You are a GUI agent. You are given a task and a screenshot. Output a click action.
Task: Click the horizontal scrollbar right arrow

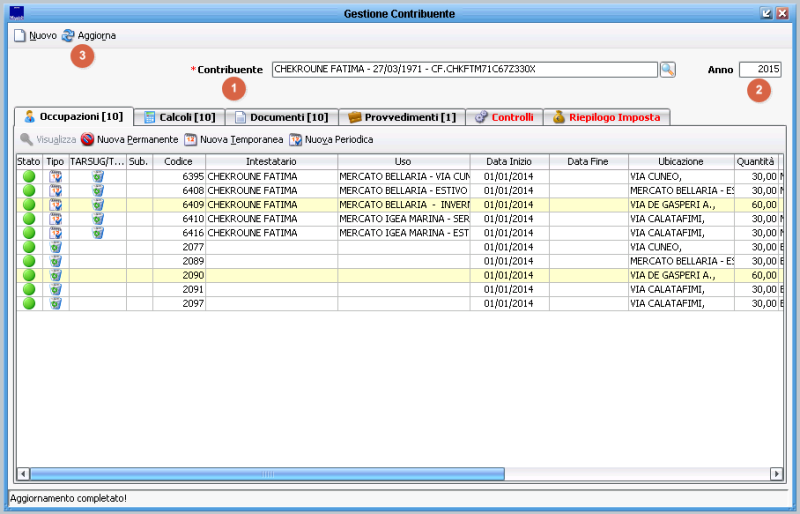pos(776,473)
